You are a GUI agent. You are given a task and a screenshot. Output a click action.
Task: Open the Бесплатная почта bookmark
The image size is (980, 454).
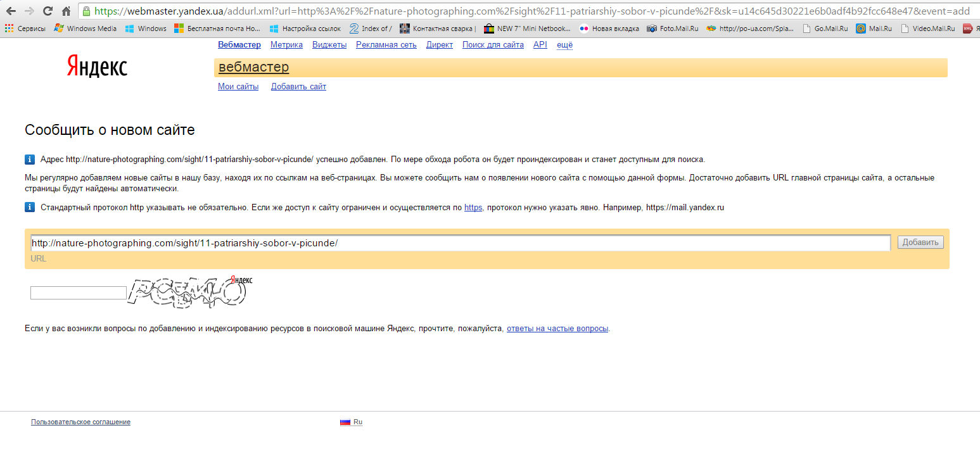(x=217, y=28)
